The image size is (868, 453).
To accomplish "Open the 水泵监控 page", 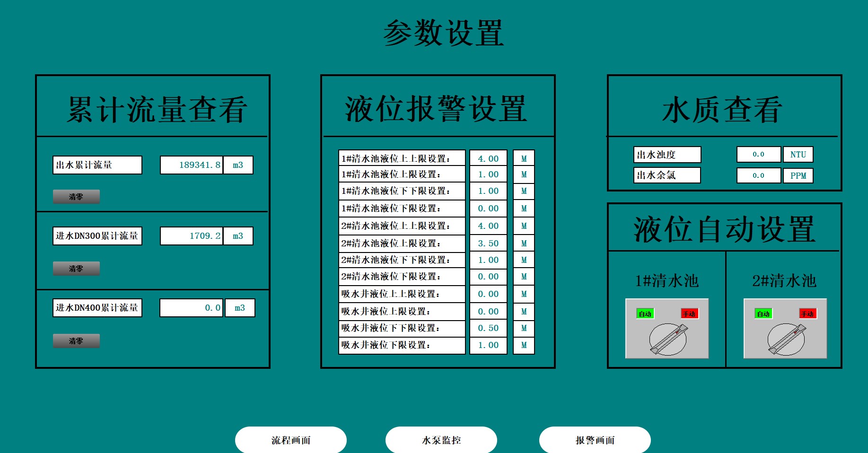I will pyautogui.click(x=441, y=440).
